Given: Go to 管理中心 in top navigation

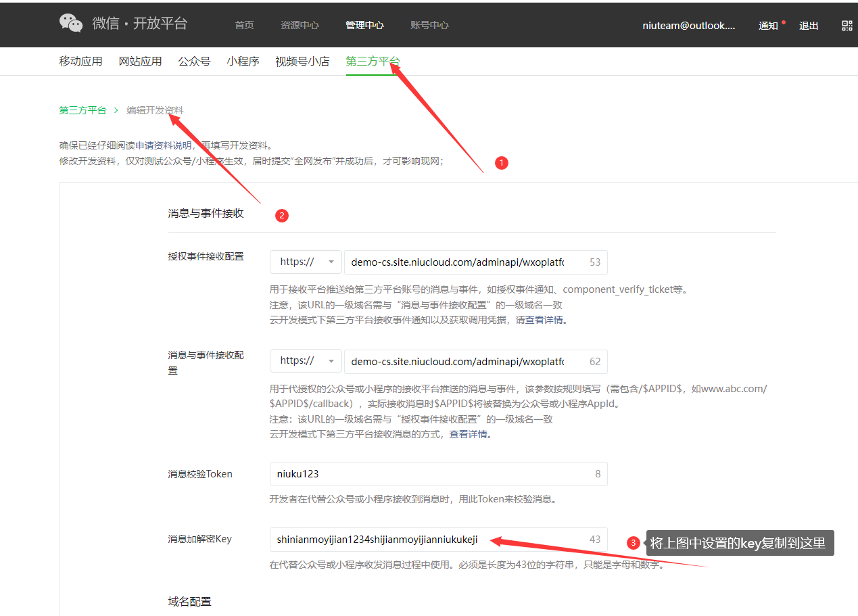Looking at the screenshot, I should click(364, 26).
